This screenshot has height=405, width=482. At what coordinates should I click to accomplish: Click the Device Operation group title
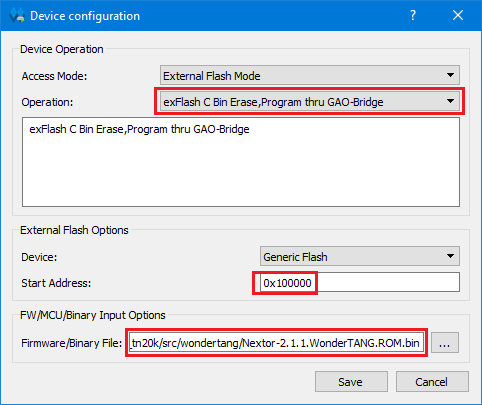pyautogui.click(x=62, y=49)
